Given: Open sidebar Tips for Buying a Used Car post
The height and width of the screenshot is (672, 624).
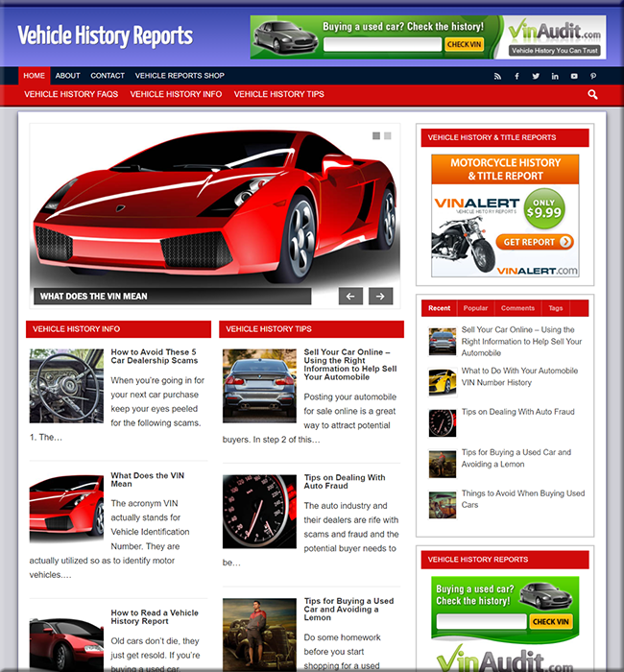Looking at the screenshot, I should point(516,458).
